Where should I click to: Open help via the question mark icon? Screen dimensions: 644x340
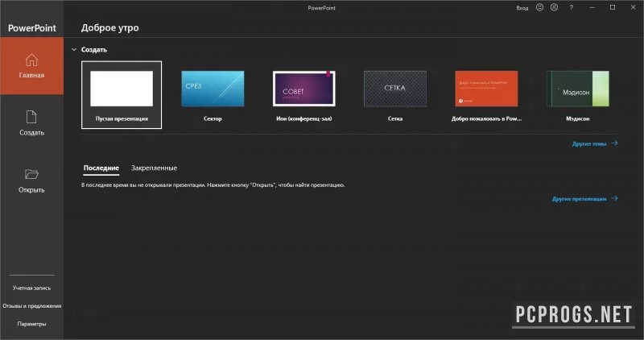coord(572,7)
